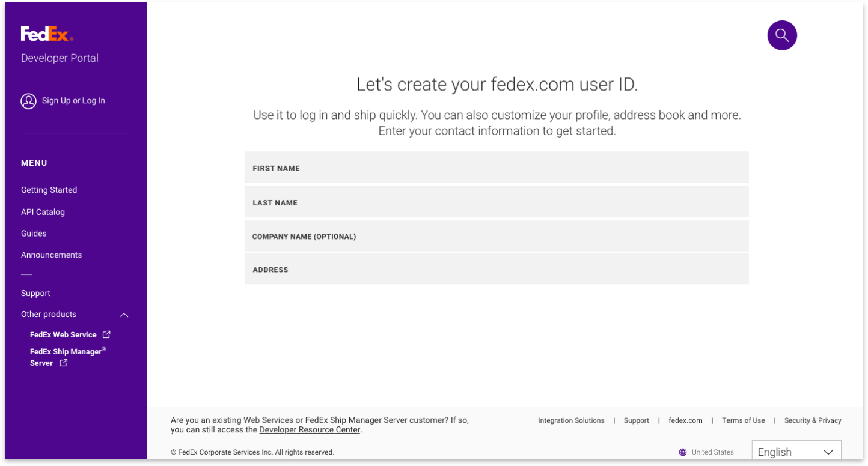Click the purple search magnifier icon
868x466 pixels.
[x=781, y=35]
